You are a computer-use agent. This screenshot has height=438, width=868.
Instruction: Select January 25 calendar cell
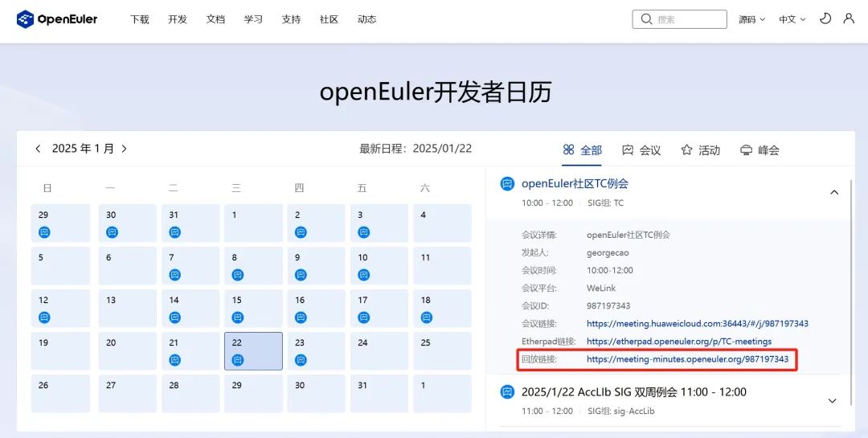click(442, 351)
